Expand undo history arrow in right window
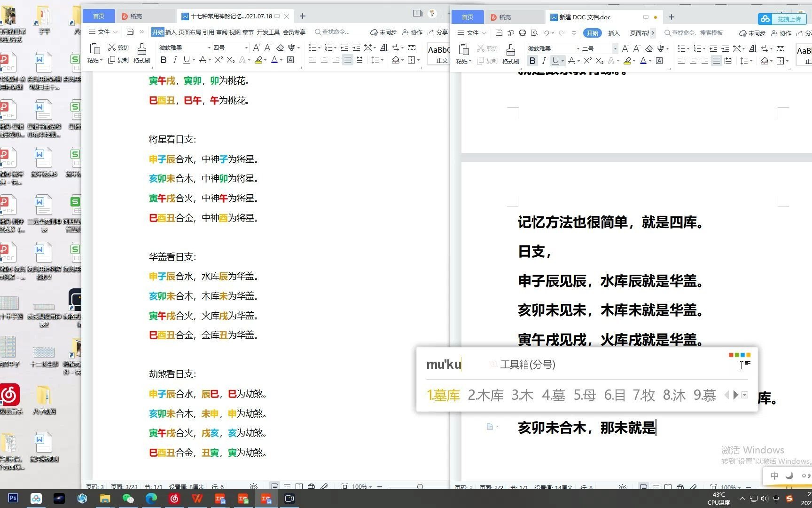The image size is (812, 508). (553, 33)
